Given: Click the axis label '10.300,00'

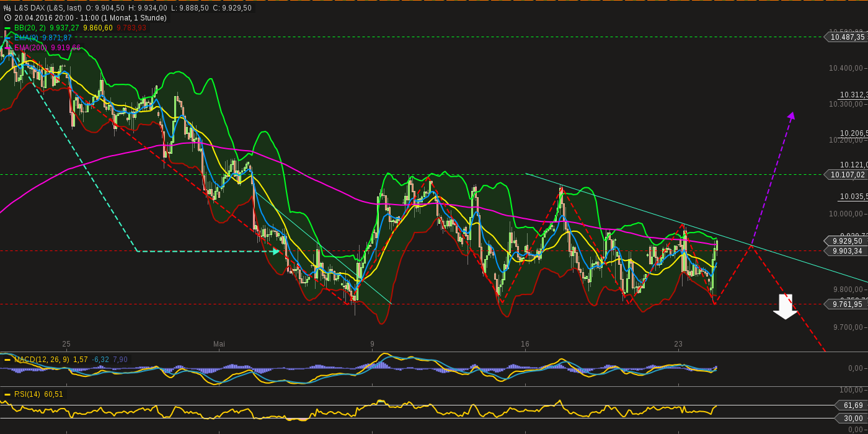Looking at the screenshot, I should click(846, 104).
